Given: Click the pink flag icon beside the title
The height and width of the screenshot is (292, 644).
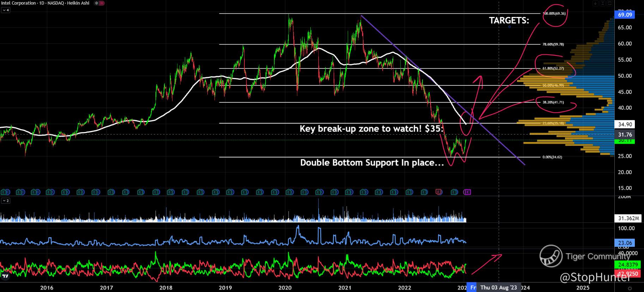Looking at the screenshot, I should (102, 3).
